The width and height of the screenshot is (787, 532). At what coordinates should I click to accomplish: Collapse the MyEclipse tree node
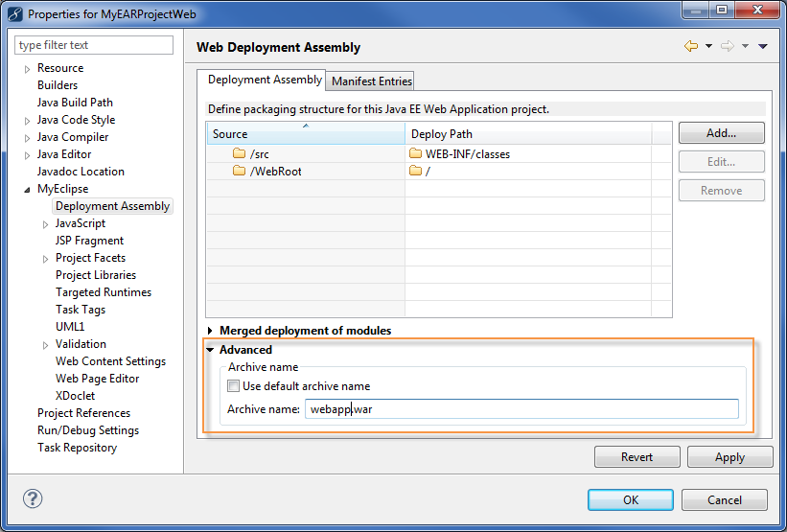tap(27, 190)
